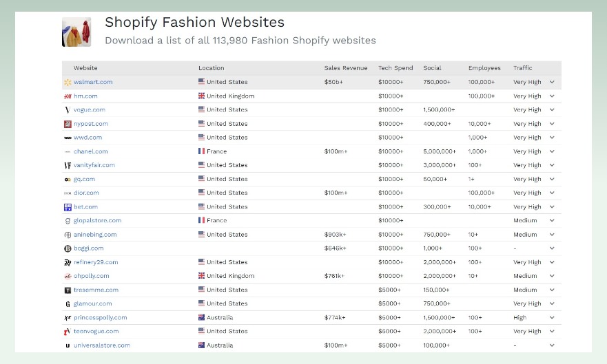Screen dimensions: 607x364
Task: Expand the walmart.com row chevron
Action: [552, 82]
